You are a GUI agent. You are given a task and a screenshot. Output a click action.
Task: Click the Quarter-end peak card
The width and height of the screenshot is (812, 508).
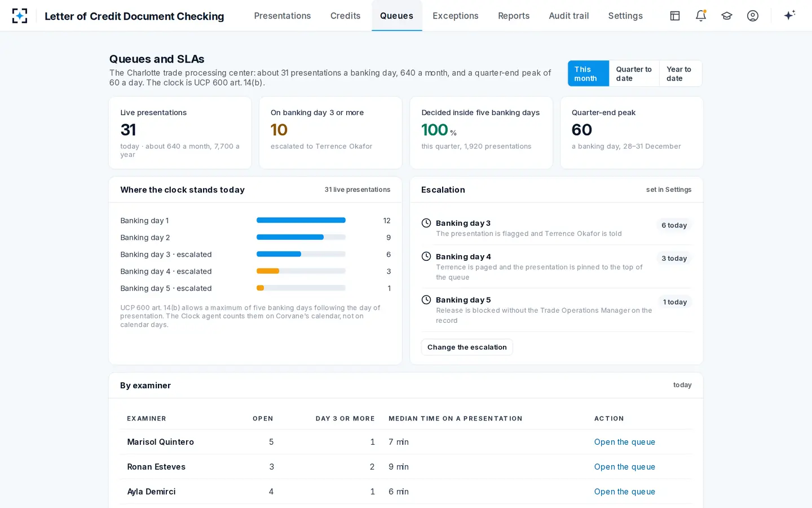tap(632, 133)
